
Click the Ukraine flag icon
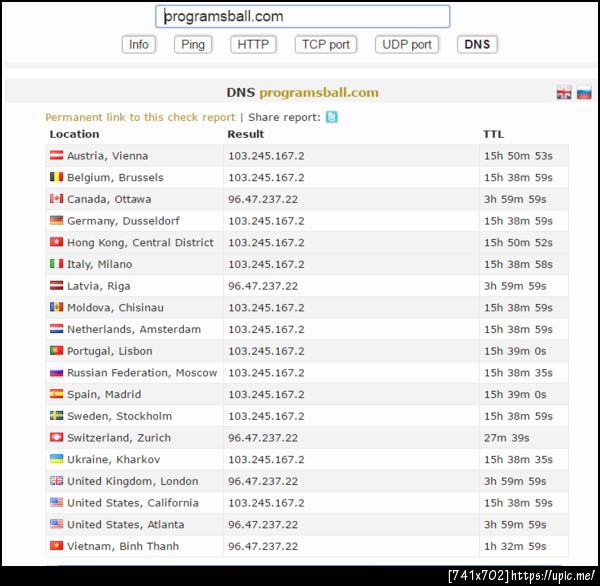[x=57, y=459]
